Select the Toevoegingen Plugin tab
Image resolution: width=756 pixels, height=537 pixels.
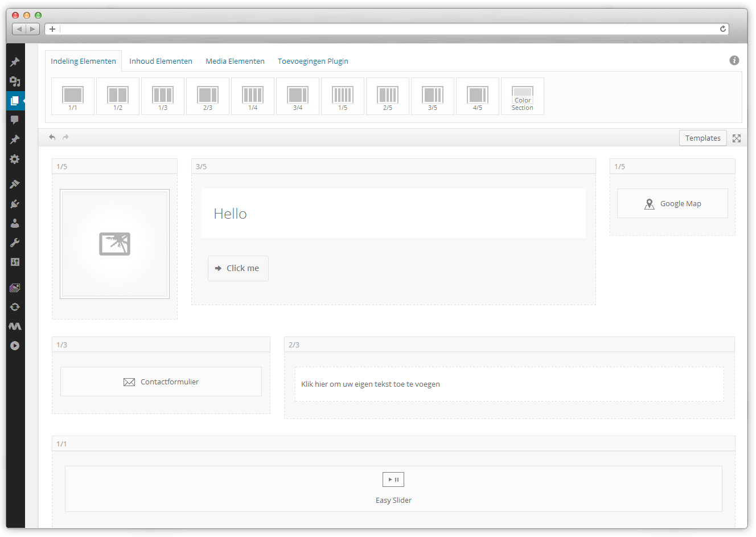click(x=313, y=61)
